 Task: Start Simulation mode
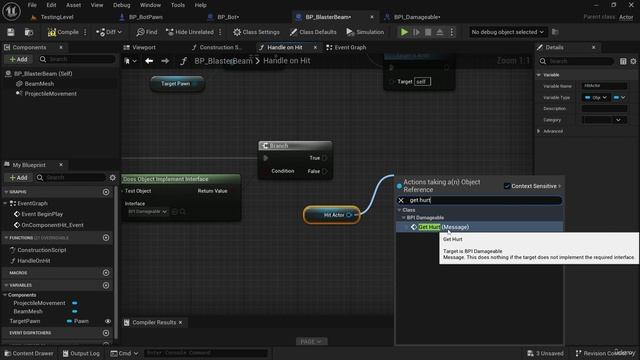[365, 32]
